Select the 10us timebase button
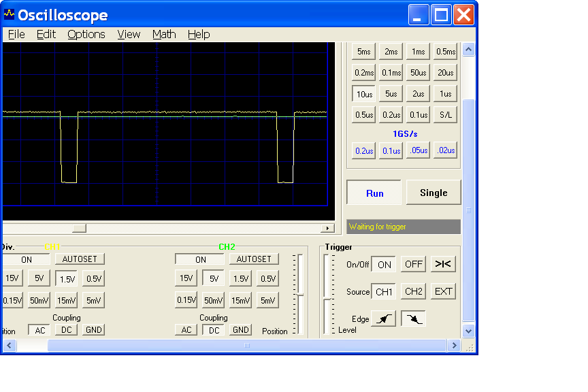 363,94
